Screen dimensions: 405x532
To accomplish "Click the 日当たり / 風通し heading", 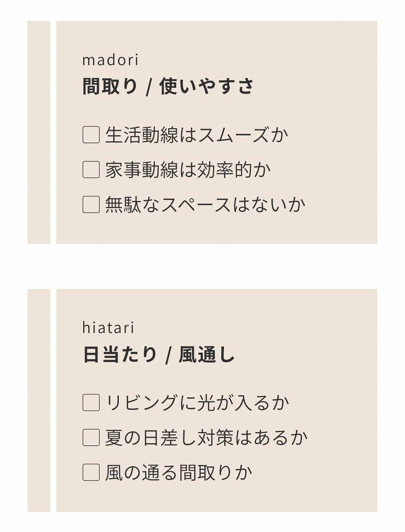I will (158, 355).
